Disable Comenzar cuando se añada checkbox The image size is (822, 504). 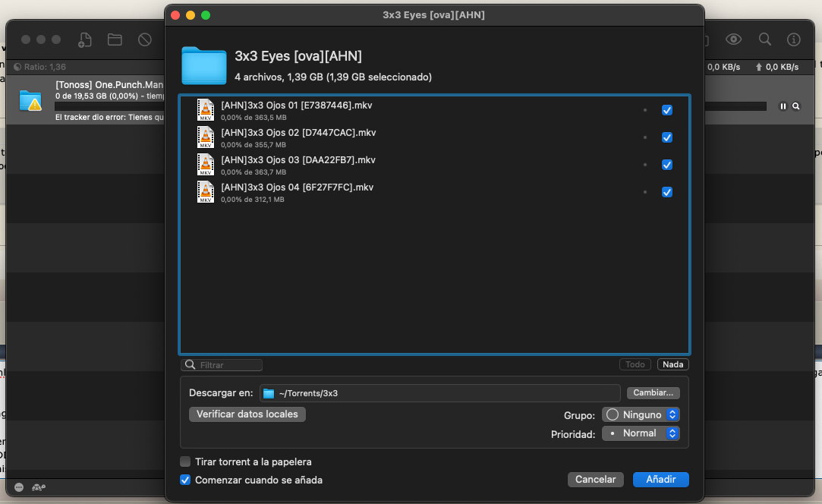point(185,480)
